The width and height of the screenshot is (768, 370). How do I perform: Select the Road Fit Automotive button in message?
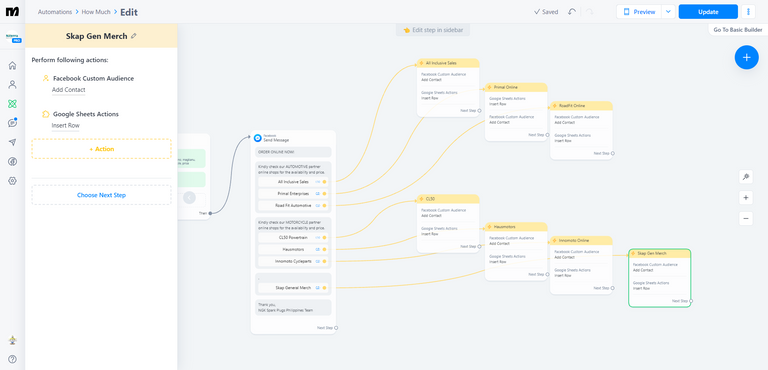tap(293, 205)
